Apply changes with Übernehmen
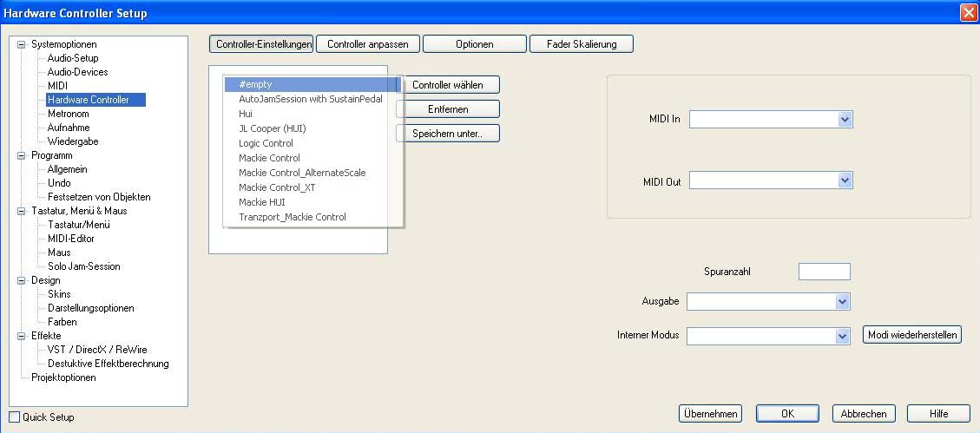This screenshot has width=980, height=433. point(710,414)
